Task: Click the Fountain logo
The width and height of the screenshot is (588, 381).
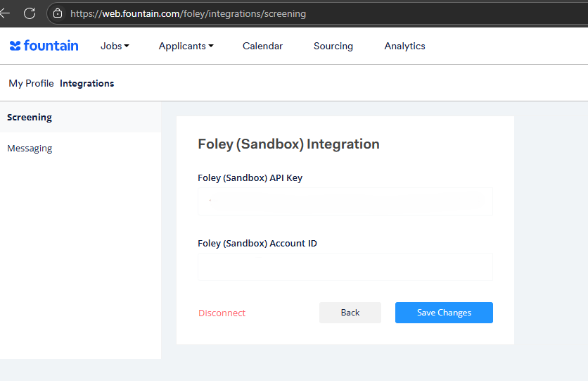Action: [x=44, y=46]
